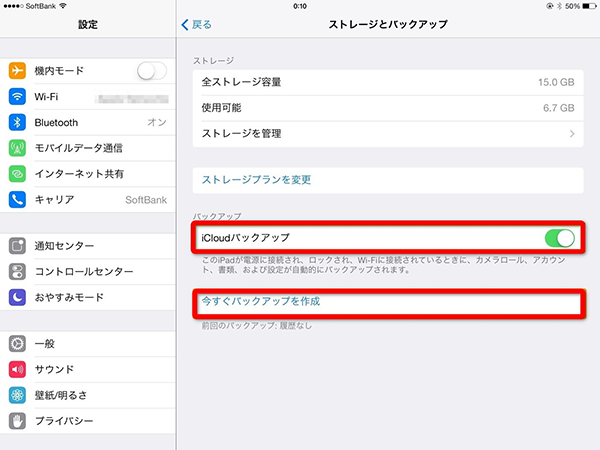Tap 今すぐバックアップを作成 link
Image resolution: width=600 pixels, height=450 pixels.
pos(261,301)
